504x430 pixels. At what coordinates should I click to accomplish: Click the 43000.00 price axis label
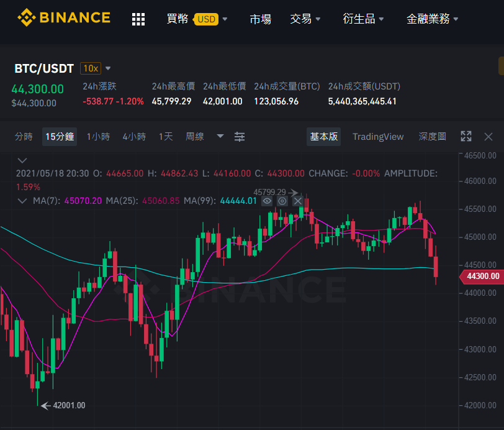(480, 349)
